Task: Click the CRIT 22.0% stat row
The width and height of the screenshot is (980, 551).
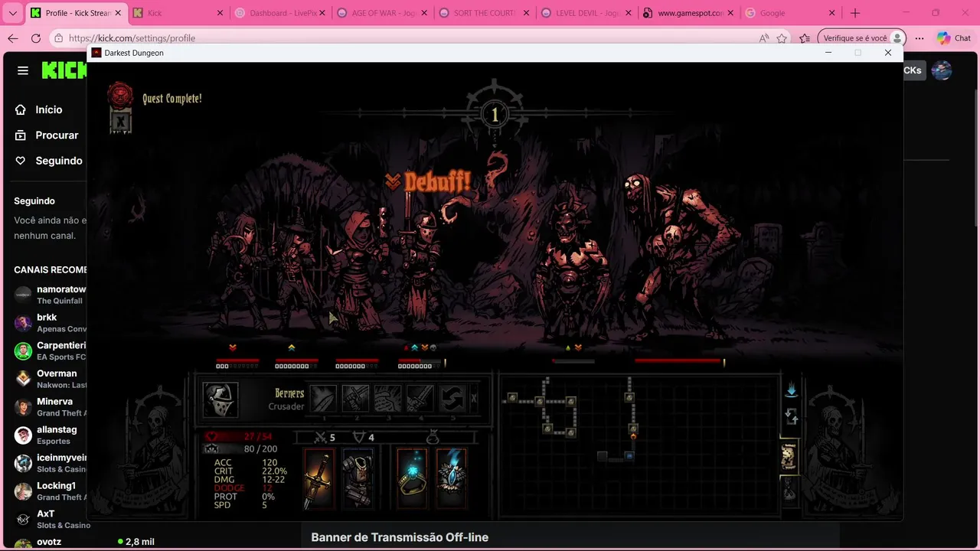Action: 250,471
